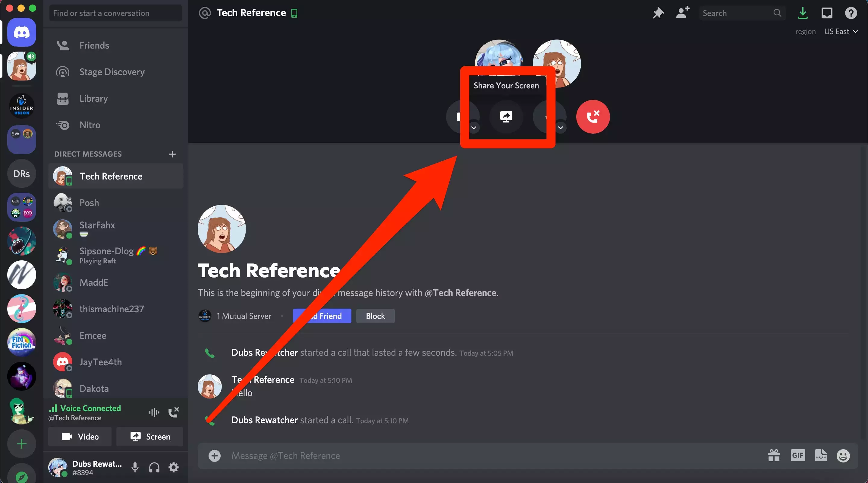Viewport: 868px width, 483px height.
Task: Click the pin message icon in toolbar
Action: pos(658,13)
